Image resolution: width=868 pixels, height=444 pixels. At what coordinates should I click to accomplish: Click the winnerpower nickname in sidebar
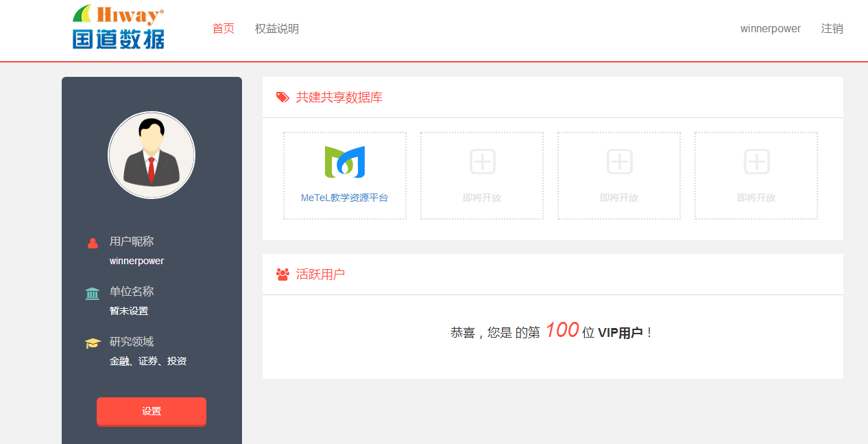[x=136, y=261]
